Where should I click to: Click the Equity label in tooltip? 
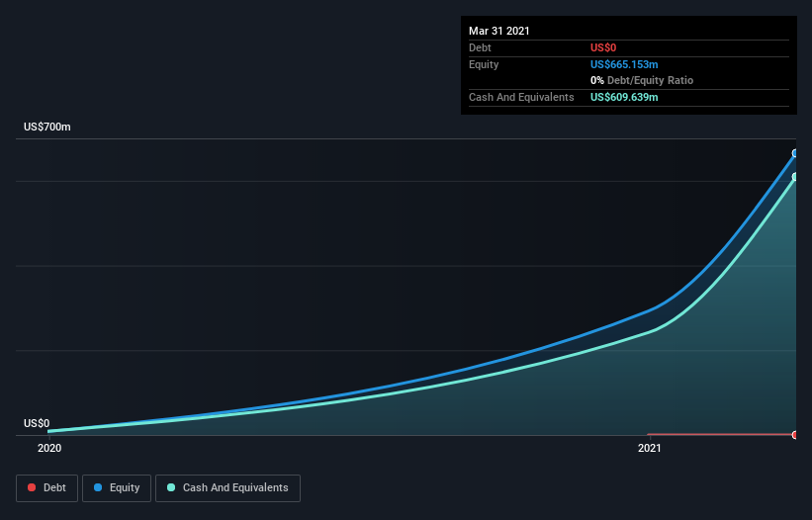(x=484, y=64)
